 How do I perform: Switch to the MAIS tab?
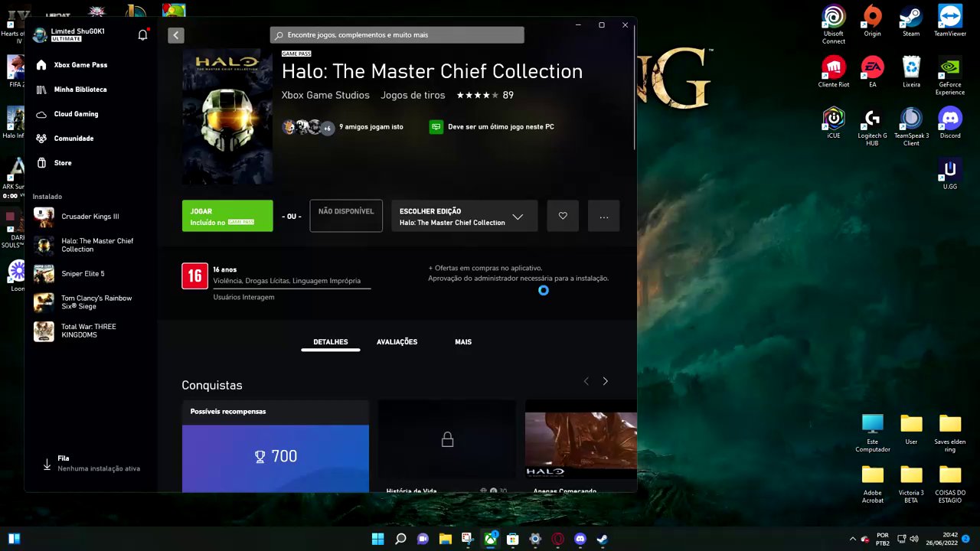(463, 342)
